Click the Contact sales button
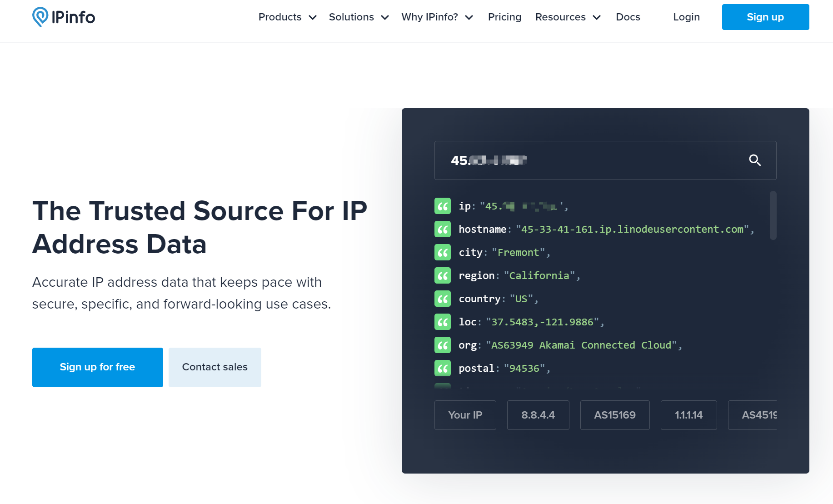The width and height of the screenshot is (833, 504). (x=215, y=367)
